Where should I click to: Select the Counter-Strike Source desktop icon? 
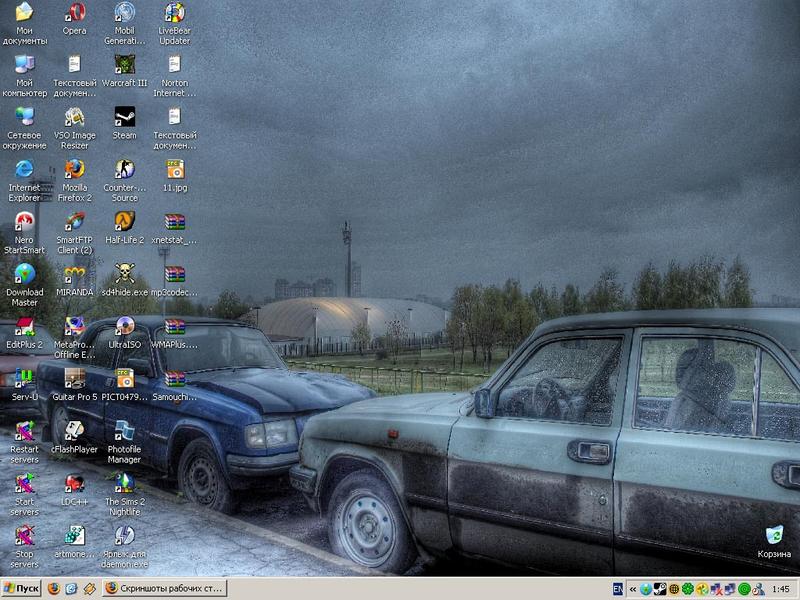[124, 170]
